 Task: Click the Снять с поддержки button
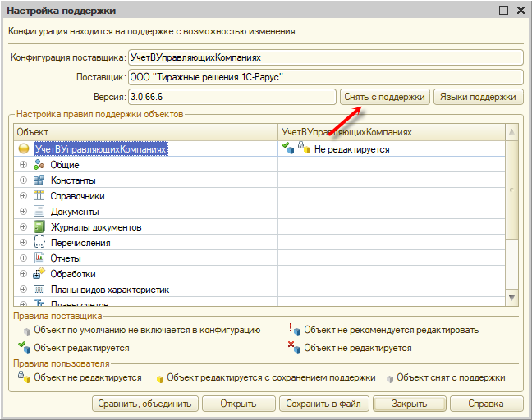coord(385,97)
